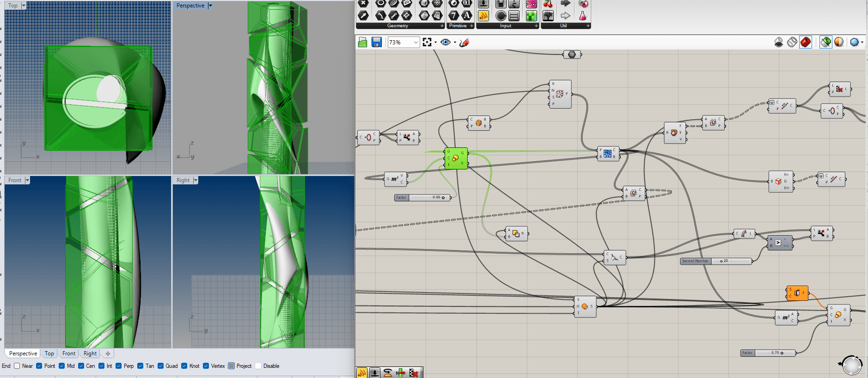Choose the pink flask Util icon
Screen dimensions: 868x378
583,16
